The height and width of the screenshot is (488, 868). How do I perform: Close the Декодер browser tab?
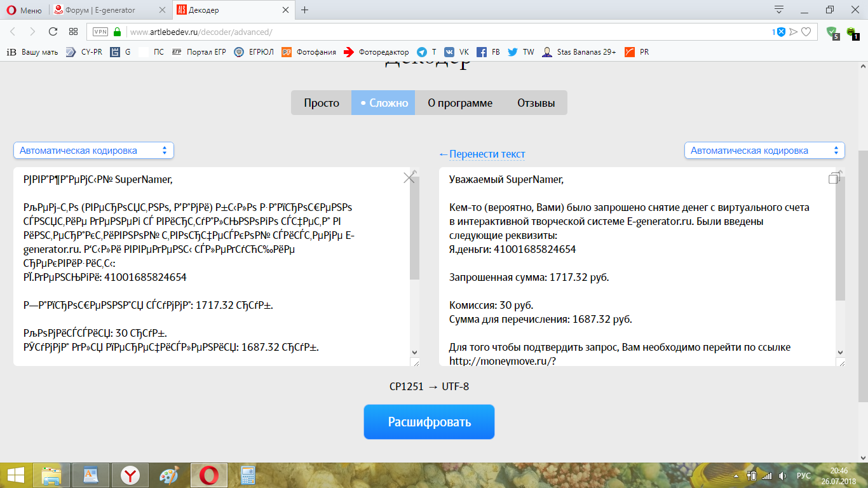click(x=286, y=10)
